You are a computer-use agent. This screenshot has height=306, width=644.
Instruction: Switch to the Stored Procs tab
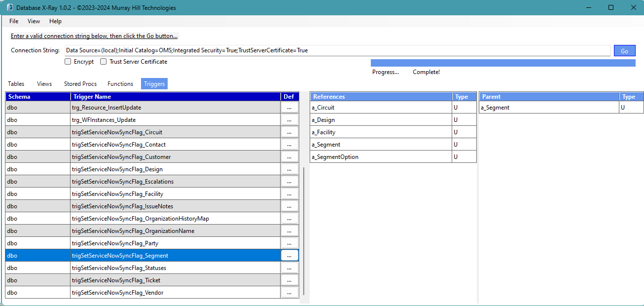click(80, 84)
